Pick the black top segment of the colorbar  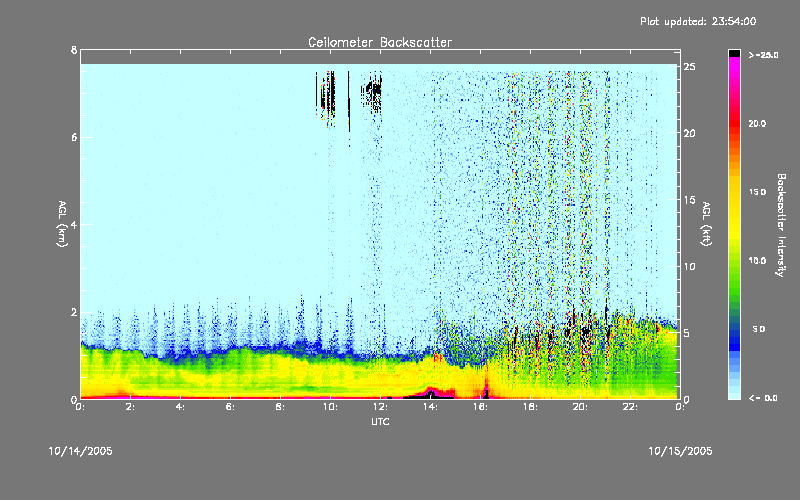coord(734,53)
